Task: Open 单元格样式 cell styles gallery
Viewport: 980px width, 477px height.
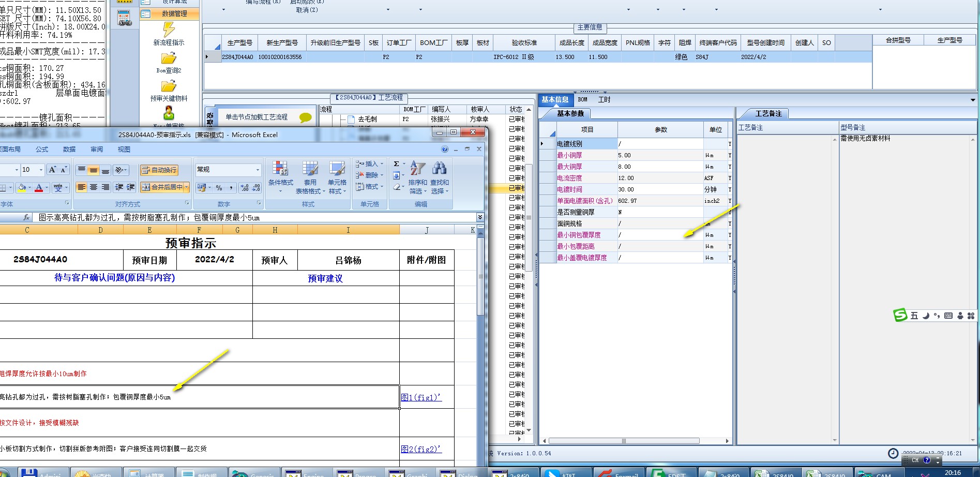Action: point(337,176)
